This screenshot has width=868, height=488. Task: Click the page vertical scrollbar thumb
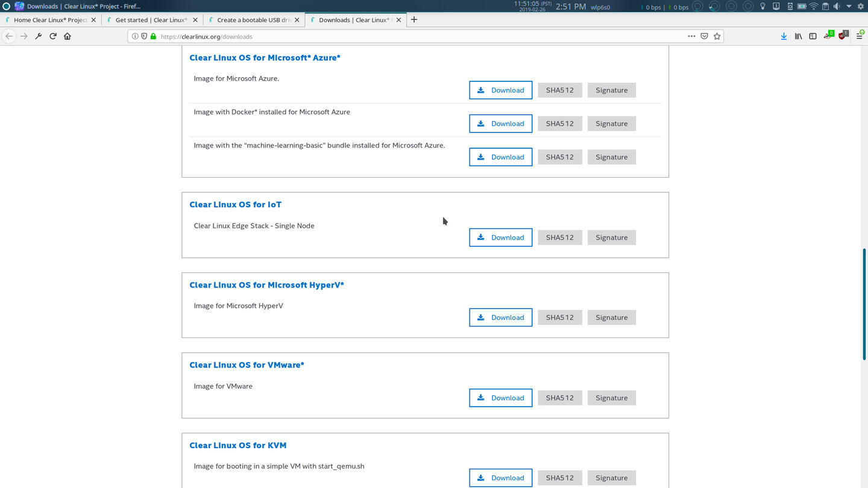864,304
